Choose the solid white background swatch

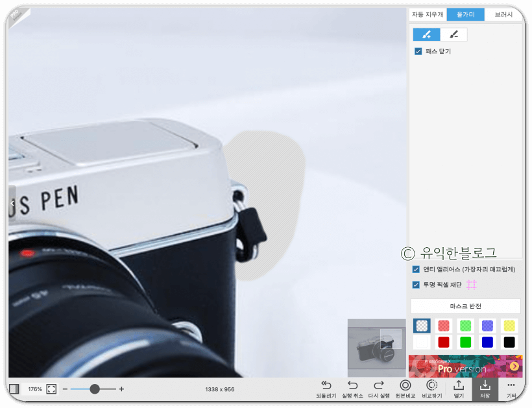(x=422, y=342)
